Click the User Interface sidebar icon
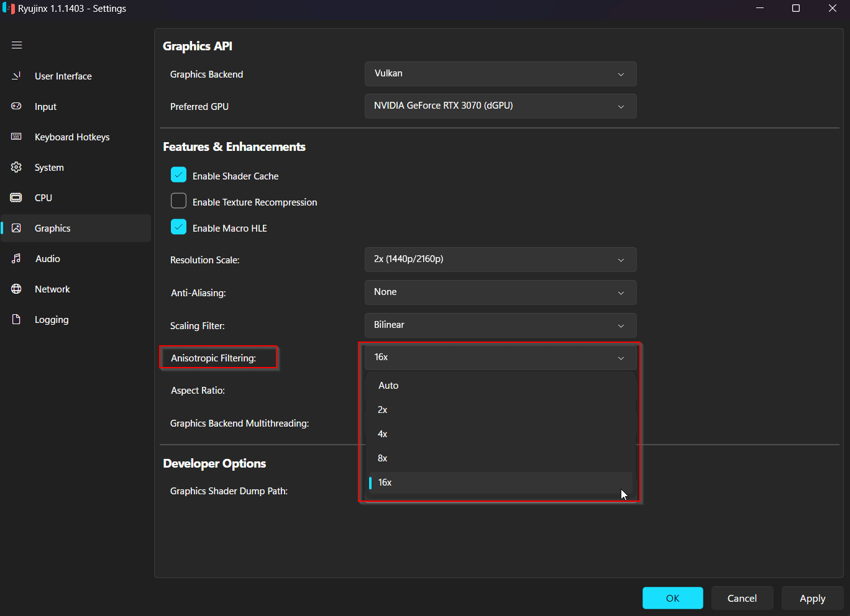The width and height of the screenshot is (850, 616). [17, 76]
